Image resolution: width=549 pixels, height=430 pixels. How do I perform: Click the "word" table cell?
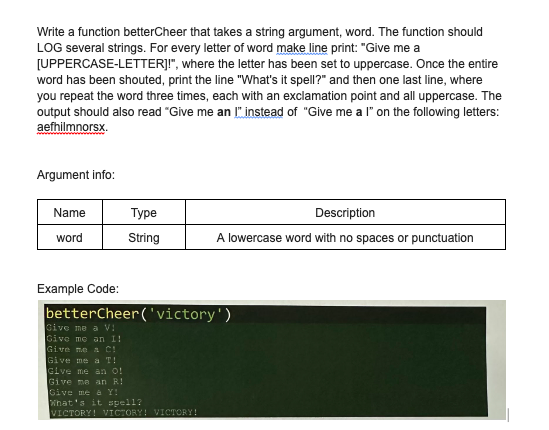click(70, 237)
